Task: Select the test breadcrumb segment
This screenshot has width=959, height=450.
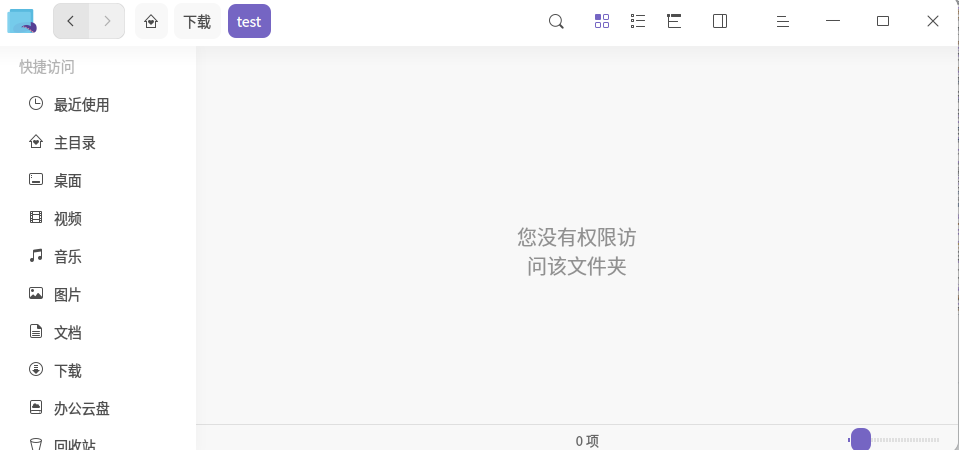Action: [x=250, y=21]
